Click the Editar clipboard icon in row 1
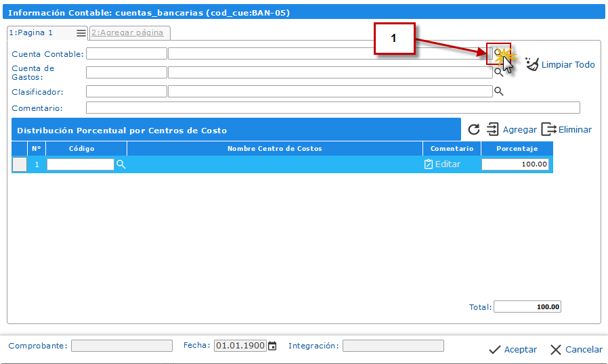The image size is (608, 364). [428, 164]
